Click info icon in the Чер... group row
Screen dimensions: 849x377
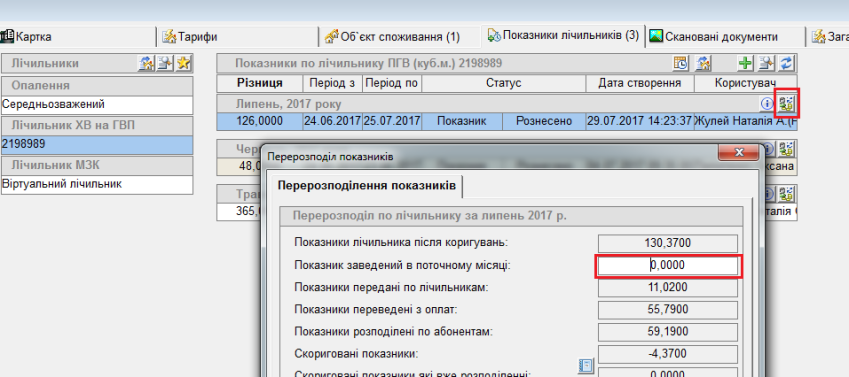click(769, 148)
